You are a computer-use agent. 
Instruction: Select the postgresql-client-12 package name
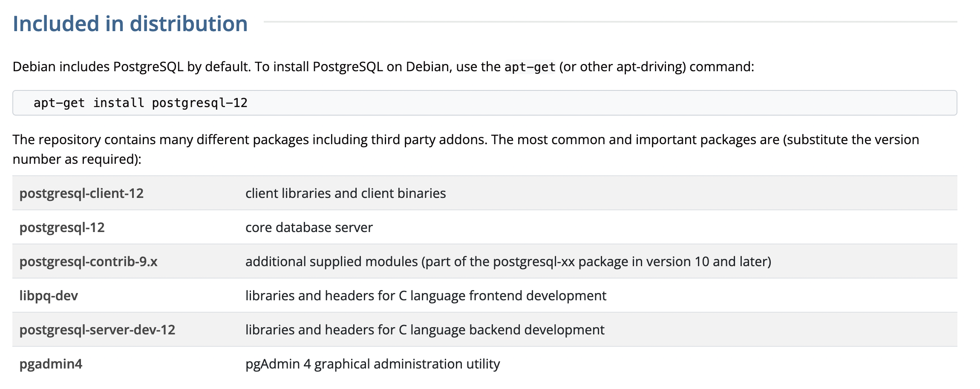pyautogui.click(x=81, y=193)
